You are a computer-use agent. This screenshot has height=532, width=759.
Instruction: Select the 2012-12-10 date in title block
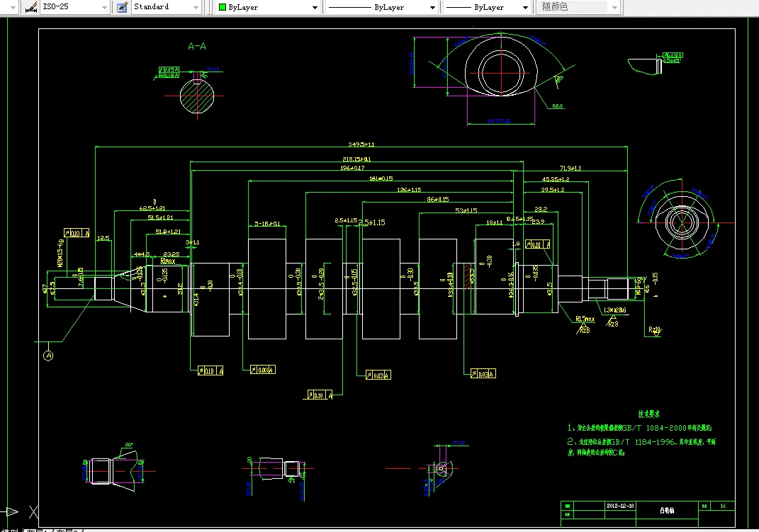620,506
